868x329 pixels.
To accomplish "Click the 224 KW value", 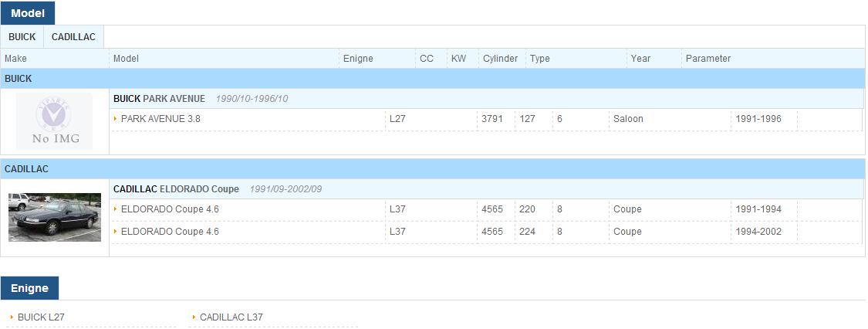I will [x=528, y=232].
